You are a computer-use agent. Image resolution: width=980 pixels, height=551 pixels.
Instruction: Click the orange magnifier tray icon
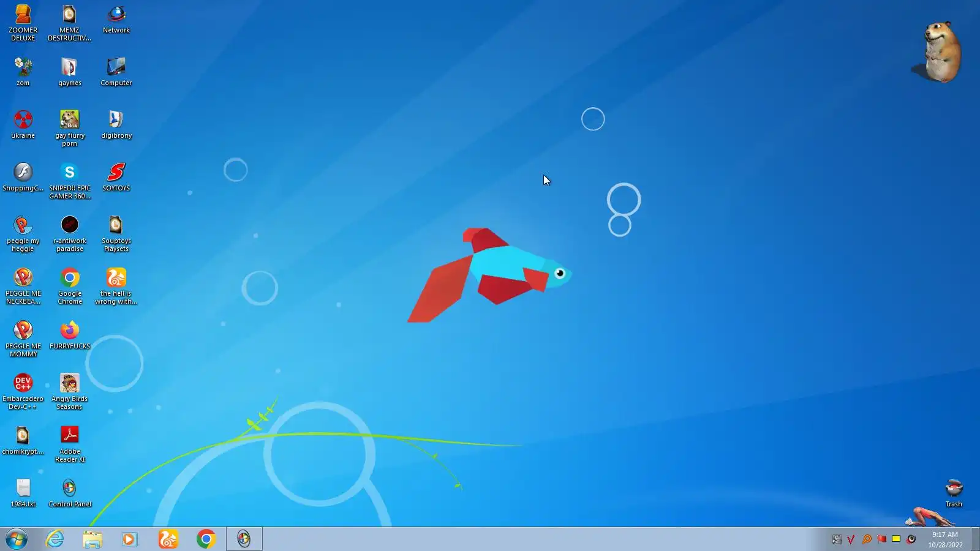[866, 539]
